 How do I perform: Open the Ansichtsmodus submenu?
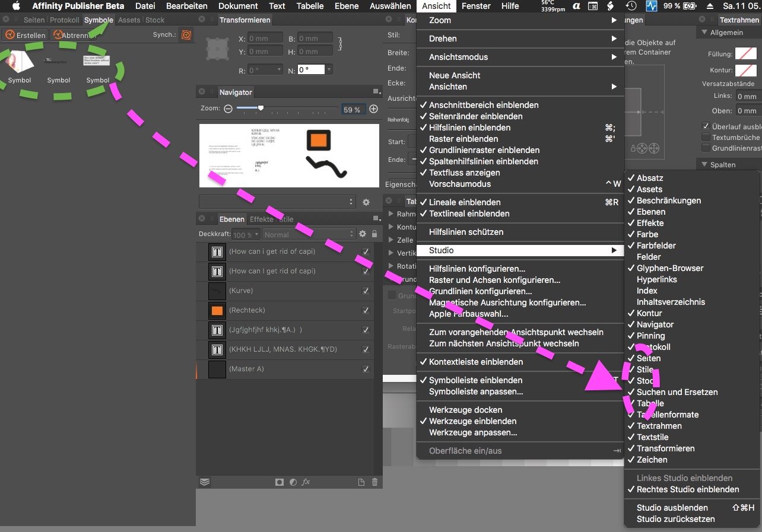point(520,57)
